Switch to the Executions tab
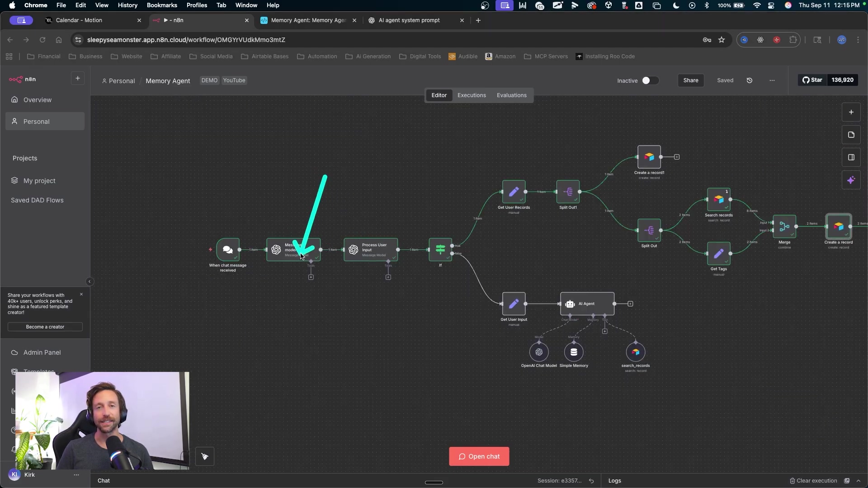 click(472, 95)
